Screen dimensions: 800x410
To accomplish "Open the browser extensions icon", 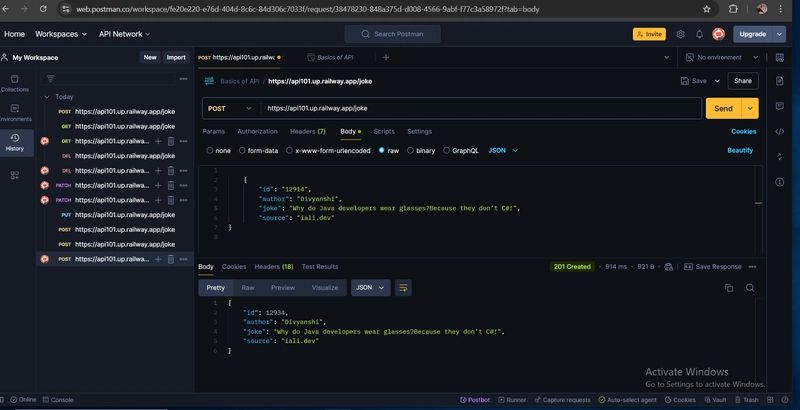I will click(x=733, y=9).
